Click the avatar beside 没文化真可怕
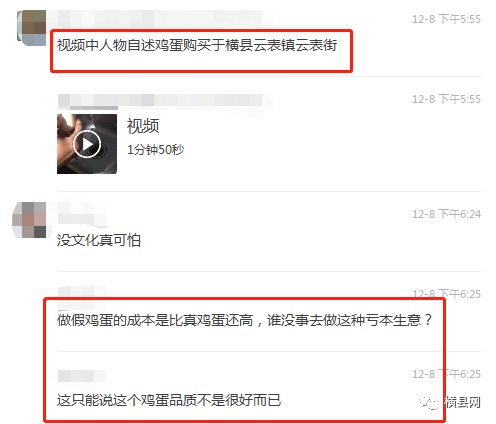 pos(29,220)
